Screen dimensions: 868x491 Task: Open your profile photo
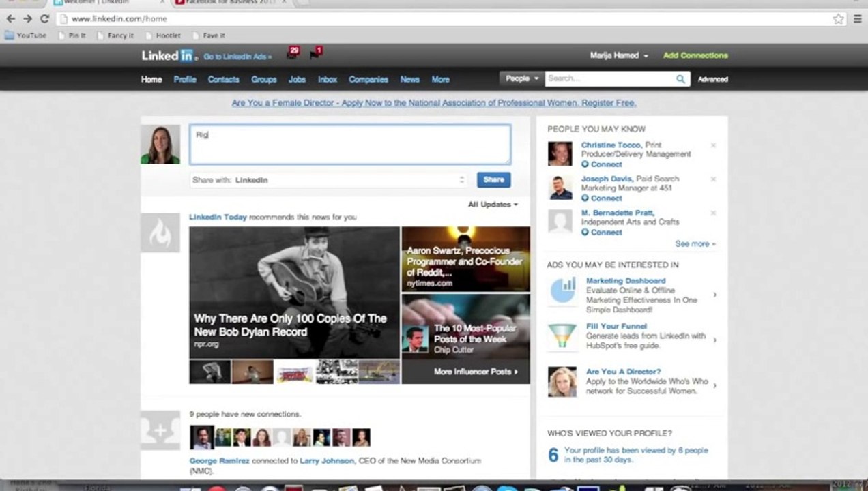click(160, 144)
